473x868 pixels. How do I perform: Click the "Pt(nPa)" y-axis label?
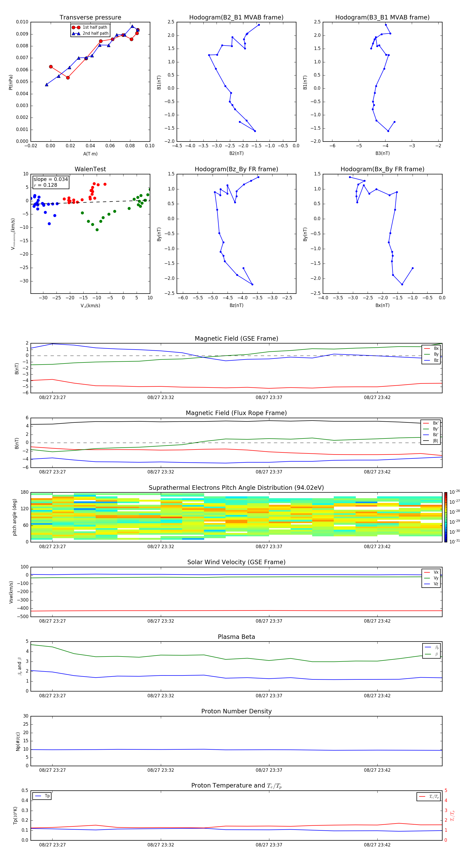tap(11, 82)
